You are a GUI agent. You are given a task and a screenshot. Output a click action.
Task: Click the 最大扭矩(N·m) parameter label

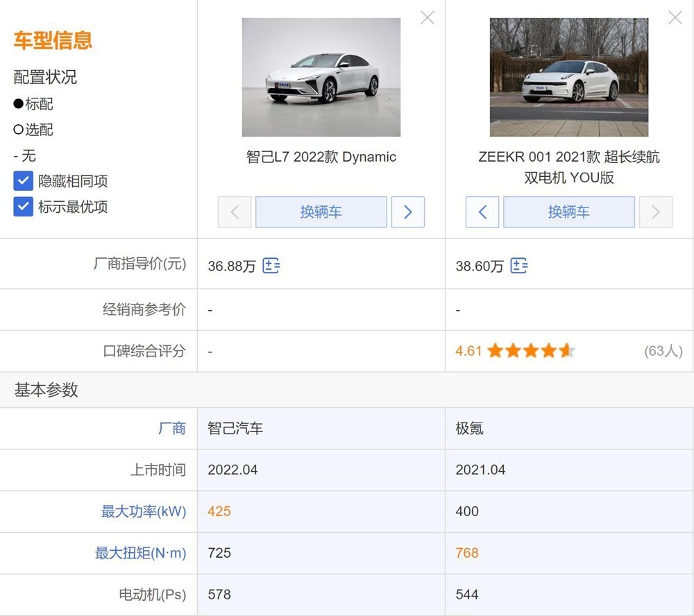click(140, 553)
